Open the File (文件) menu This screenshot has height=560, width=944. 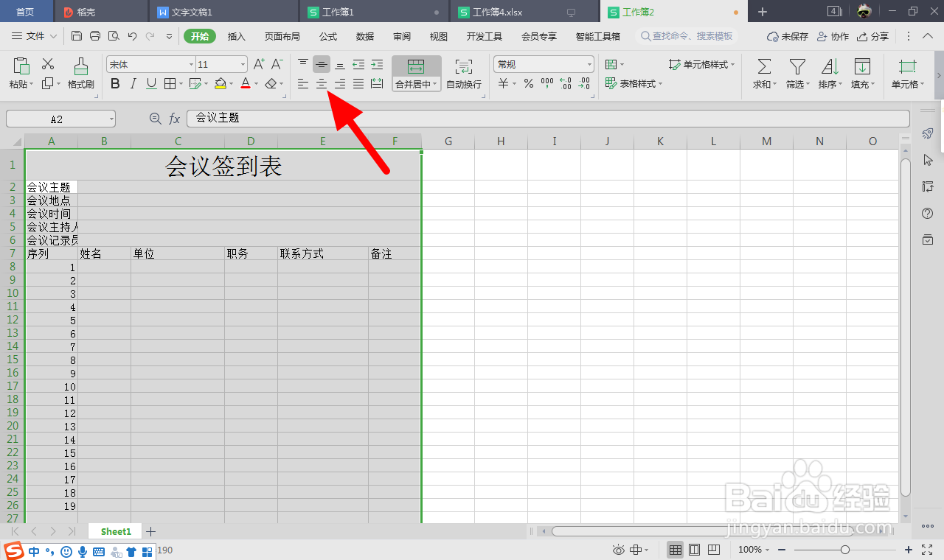click(35, 36)
